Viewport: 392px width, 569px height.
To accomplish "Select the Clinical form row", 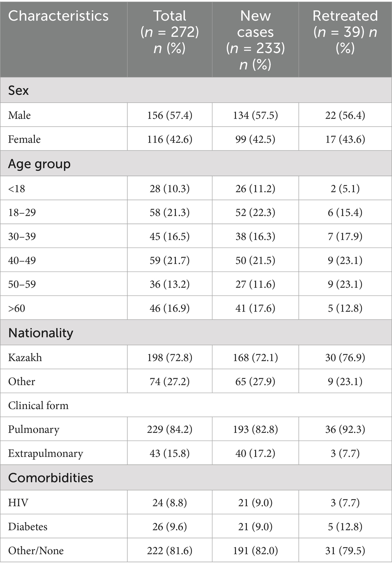I will (x=196, y=405).
